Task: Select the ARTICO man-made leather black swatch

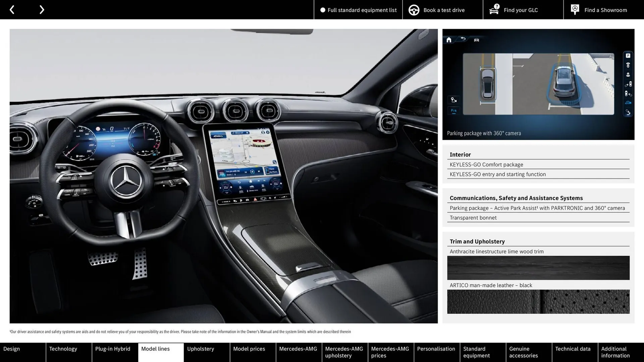Action: pyautogui.click(x=538, y=301)
